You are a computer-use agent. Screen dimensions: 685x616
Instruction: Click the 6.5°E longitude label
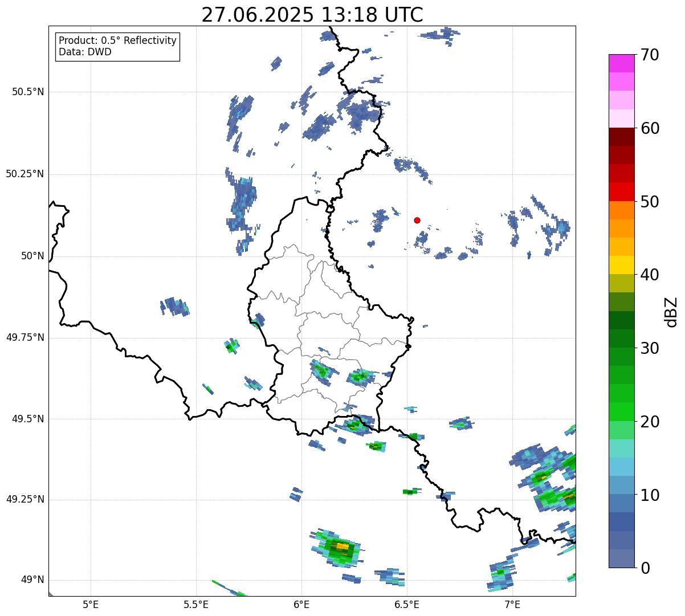click(407, 604)
